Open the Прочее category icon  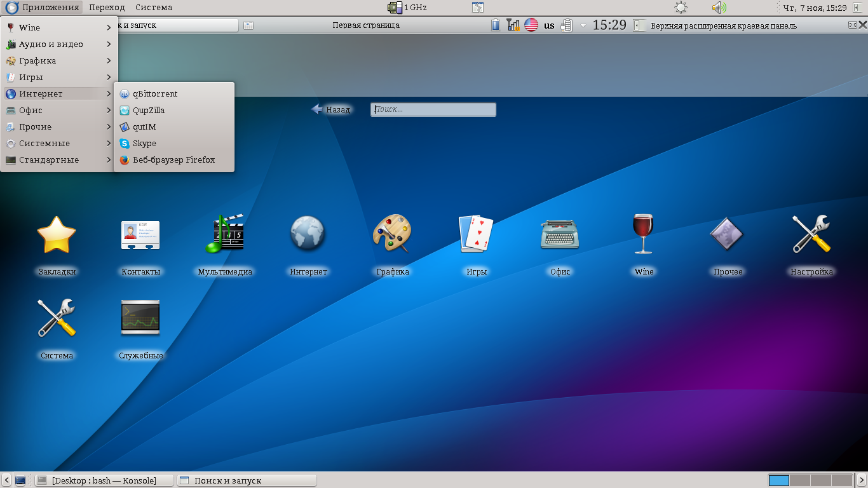pos(728,233)
